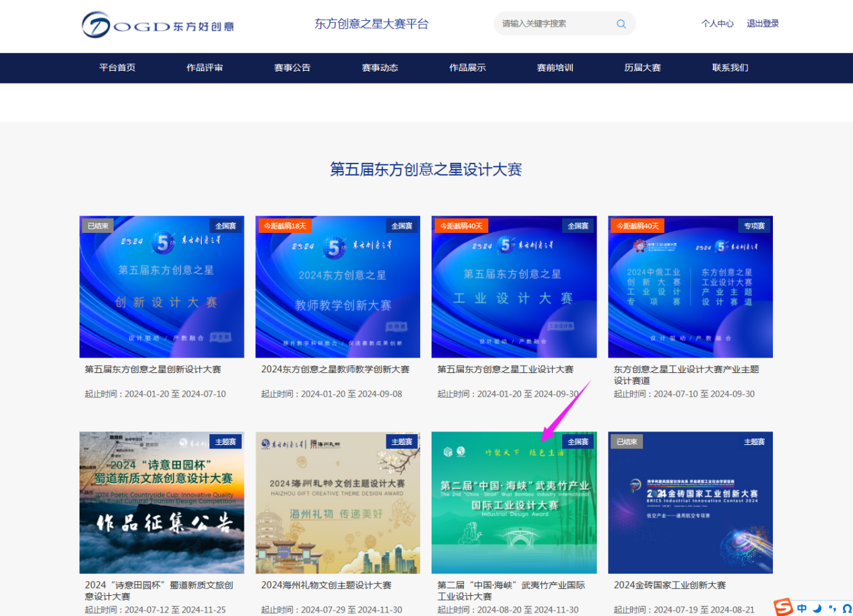Go to the 赛事公告 navigation tab
Image resolution: width=853 pixels, height=616 pixels.
click(x=292, y=67)
